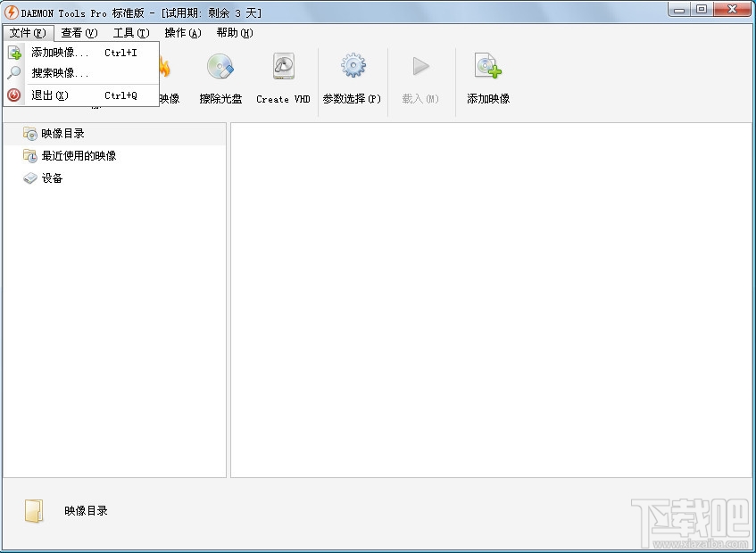Viewport: 756px width, 553px height.
Task: Choose 搜索映像 from the open 文件 menu
Action: pos(59,73)
